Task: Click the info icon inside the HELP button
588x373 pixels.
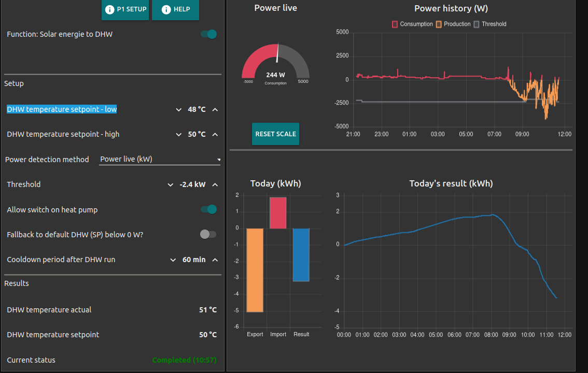Action: (x=166, y=9)
